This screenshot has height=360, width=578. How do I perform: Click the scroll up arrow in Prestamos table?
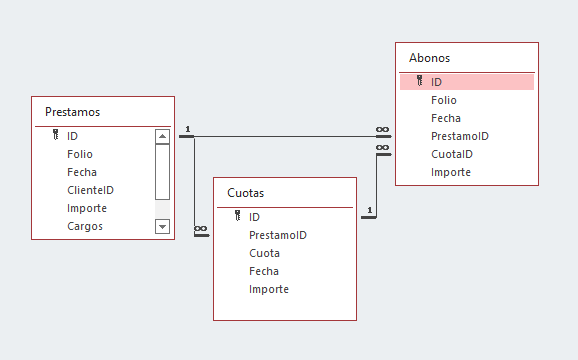(162, 137)
